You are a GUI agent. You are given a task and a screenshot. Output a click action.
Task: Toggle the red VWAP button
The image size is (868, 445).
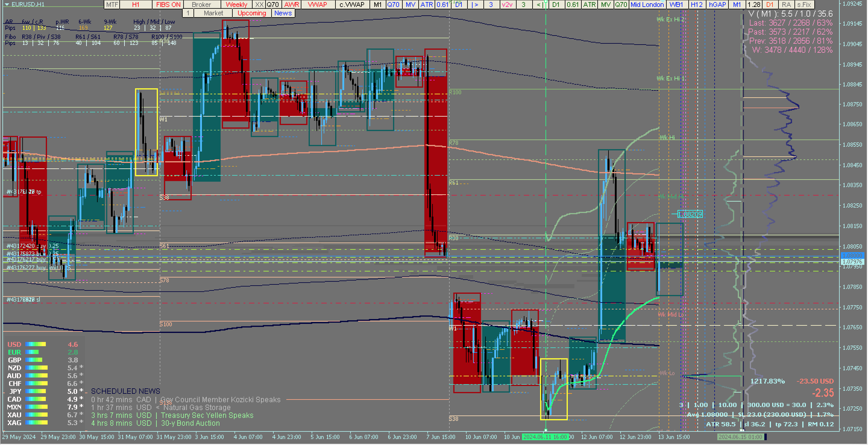317,5
